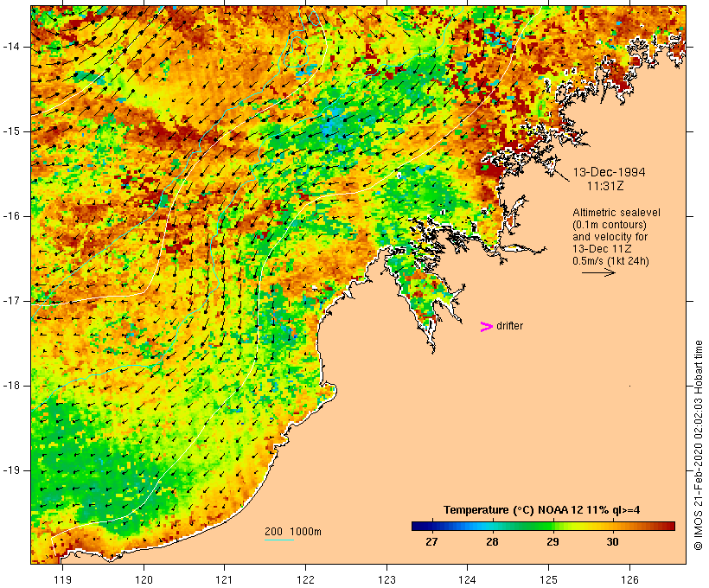Click the IMOS copyright timestamp text
Image resolution: width=709 pixels, height=588 pixels.
coord(699,445)
